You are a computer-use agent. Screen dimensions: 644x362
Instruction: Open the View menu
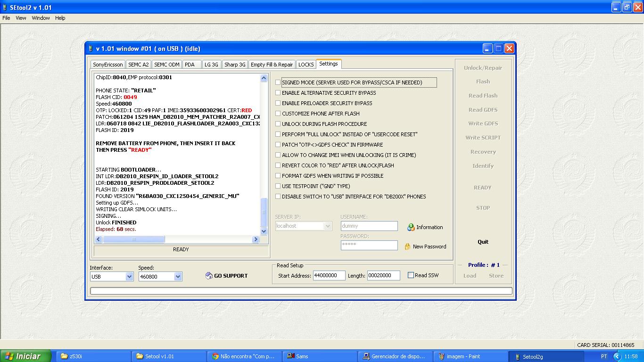coord(21,18)
